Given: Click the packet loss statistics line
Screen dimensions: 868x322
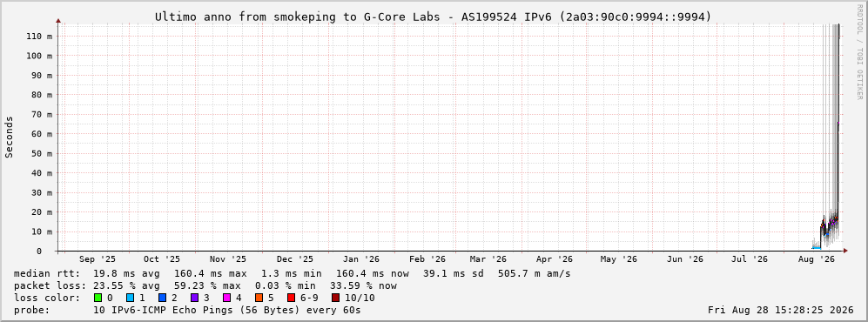Looking at the screenshot, I should pos(205,285).
